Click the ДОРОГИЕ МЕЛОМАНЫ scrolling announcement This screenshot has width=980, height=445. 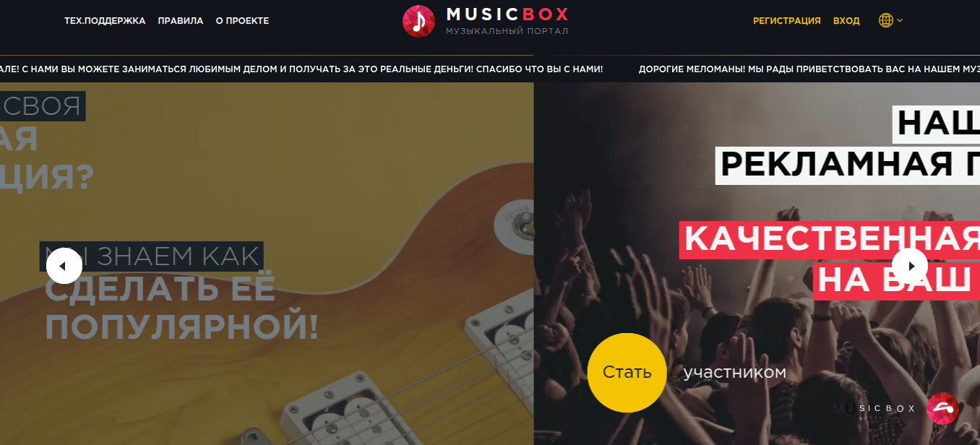click(809, 69)
